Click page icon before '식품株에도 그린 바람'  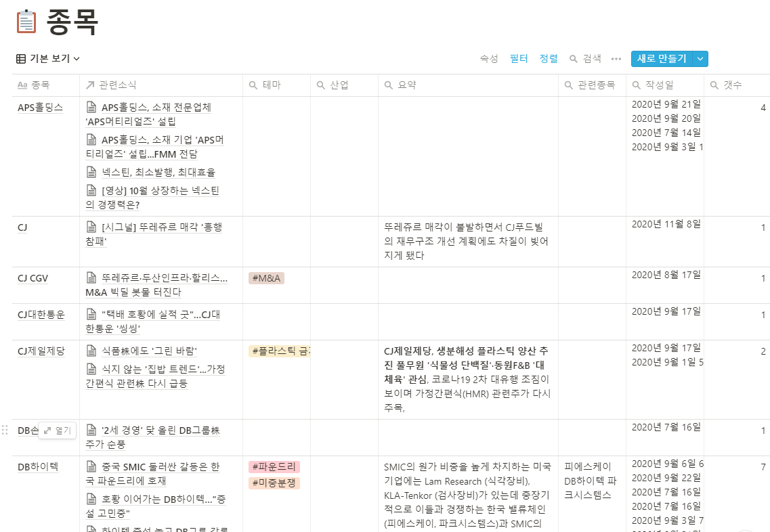[x=91, y=351]
